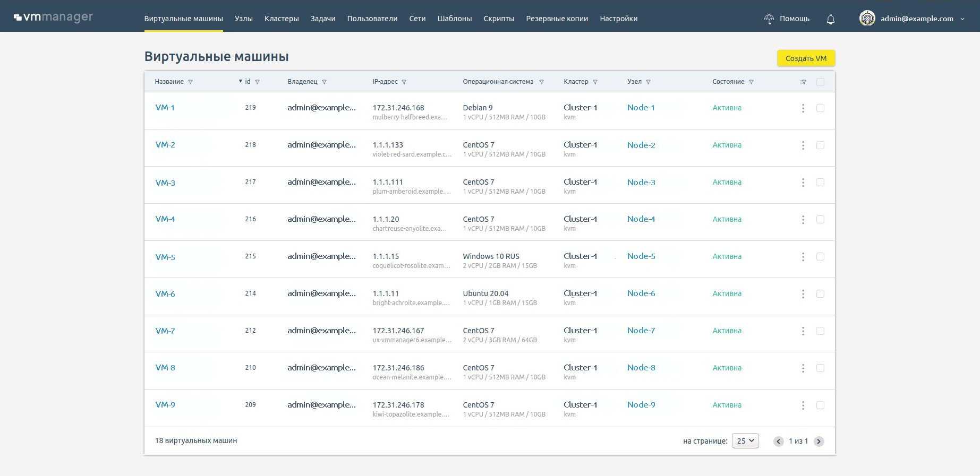Open the per-page count dropdown showing 25

point(745,441)
